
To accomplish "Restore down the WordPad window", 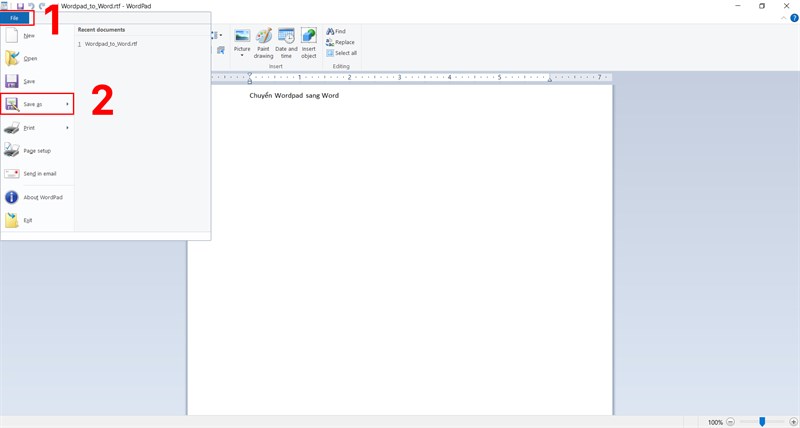I will click(x=762, y=6).
